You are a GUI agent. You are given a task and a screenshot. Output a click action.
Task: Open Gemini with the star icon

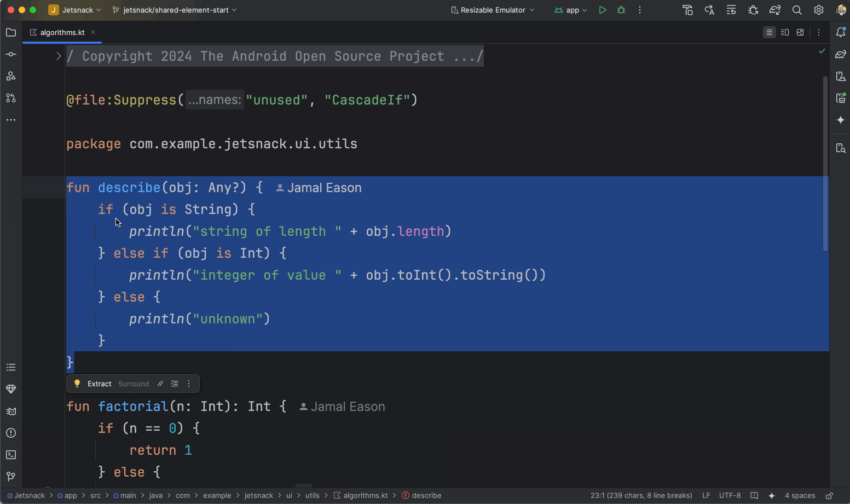(841, 120)
